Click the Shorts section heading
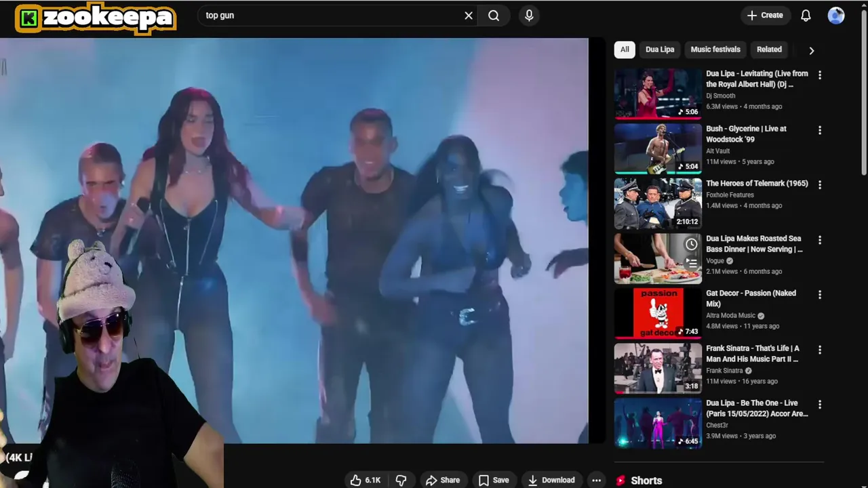 click(x=646, y=480)
